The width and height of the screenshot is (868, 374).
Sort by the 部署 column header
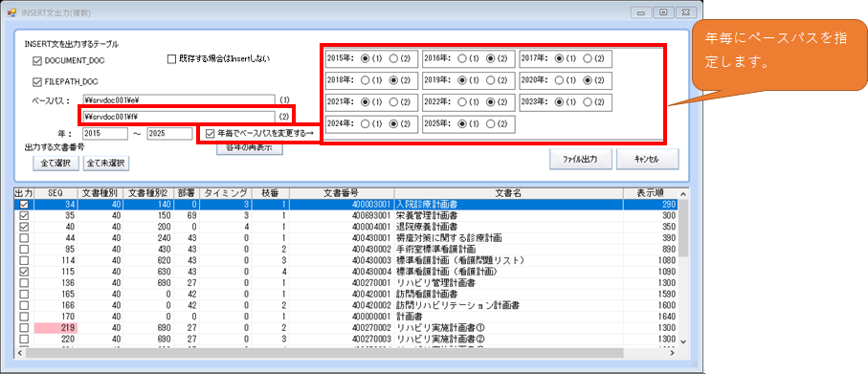186,193
